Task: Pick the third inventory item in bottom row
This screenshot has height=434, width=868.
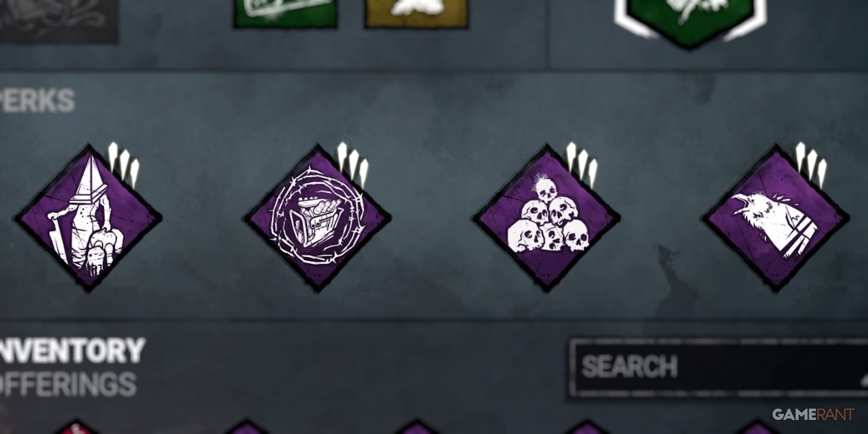Action: click(416, 427)
